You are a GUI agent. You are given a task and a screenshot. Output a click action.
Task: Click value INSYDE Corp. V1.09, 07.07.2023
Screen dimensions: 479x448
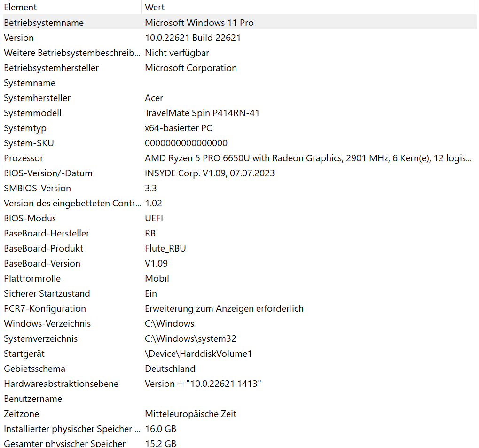coord(210,173)
